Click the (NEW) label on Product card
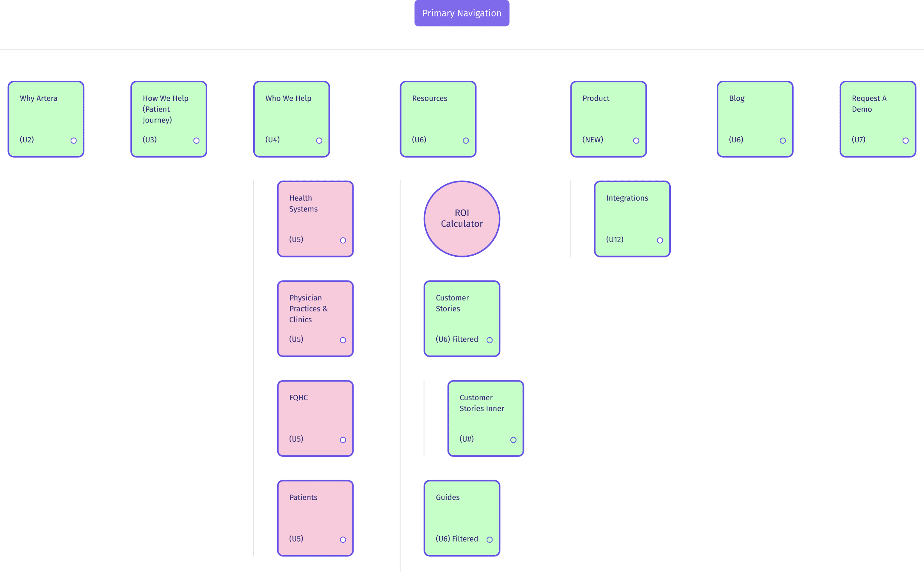The height and width of the screenshot is (572, 924). [593, 140]
